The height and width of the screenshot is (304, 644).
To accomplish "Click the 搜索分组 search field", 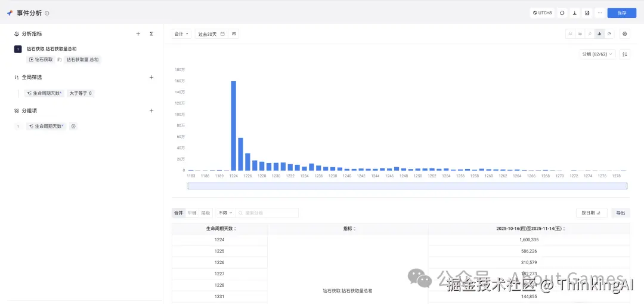I will (x=267, y=213).
